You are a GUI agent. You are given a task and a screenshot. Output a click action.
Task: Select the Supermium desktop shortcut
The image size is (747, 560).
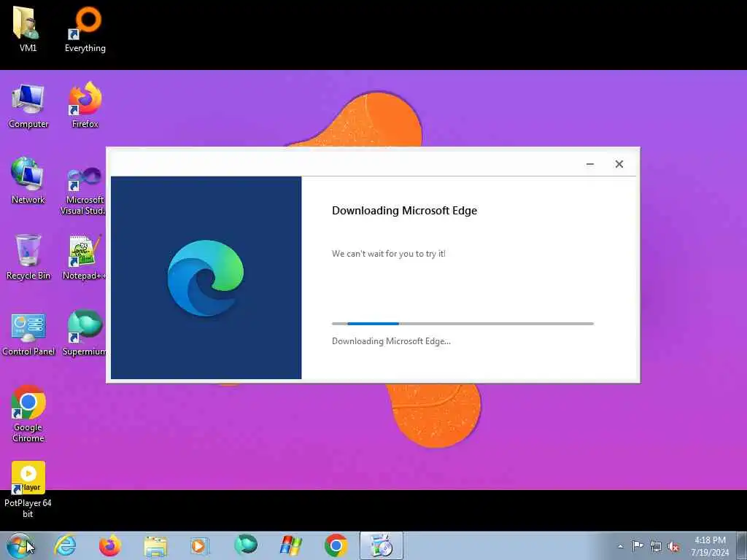point(85,333)
